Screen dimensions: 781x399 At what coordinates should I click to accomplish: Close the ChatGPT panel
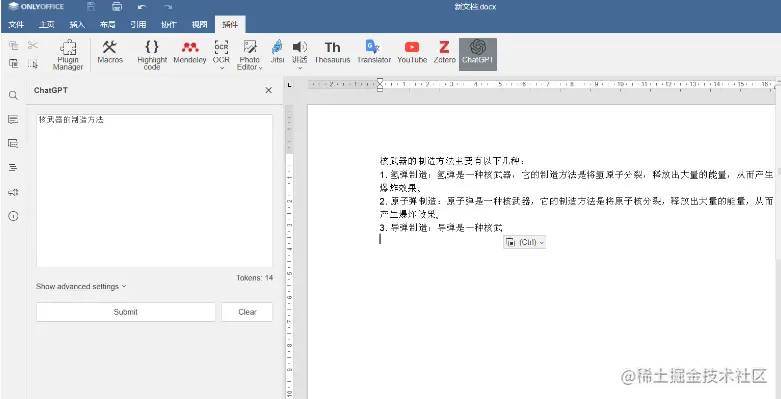click(268, 90)
